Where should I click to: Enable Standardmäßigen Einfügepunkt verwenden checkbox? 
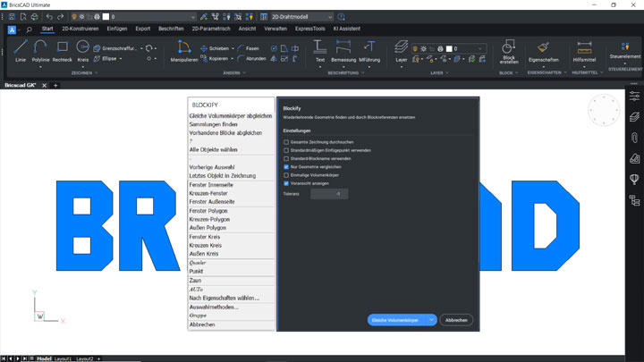(x=286, y=150)
